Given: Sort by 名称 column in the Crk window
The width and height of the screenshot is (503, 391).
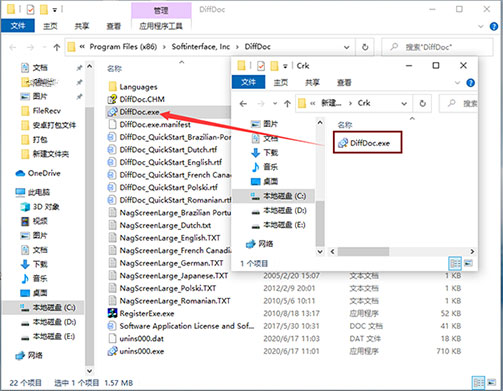Looking at the screenshot, I should click(x=345, y=125).
